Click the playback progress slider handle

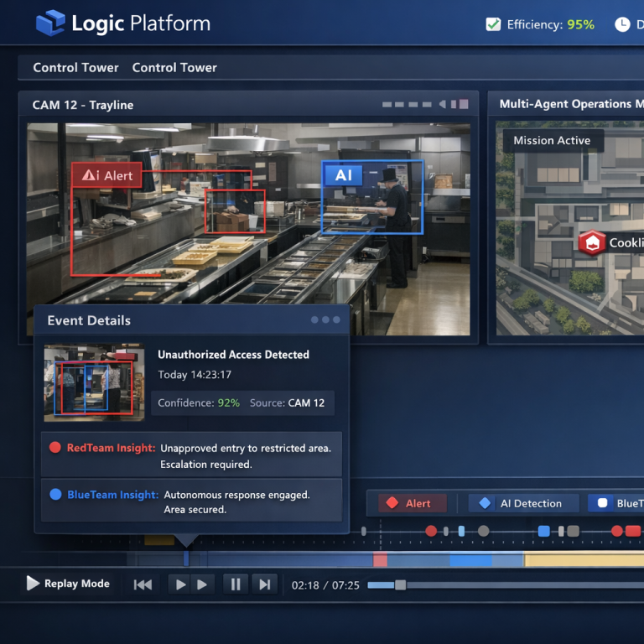point(400,584)
